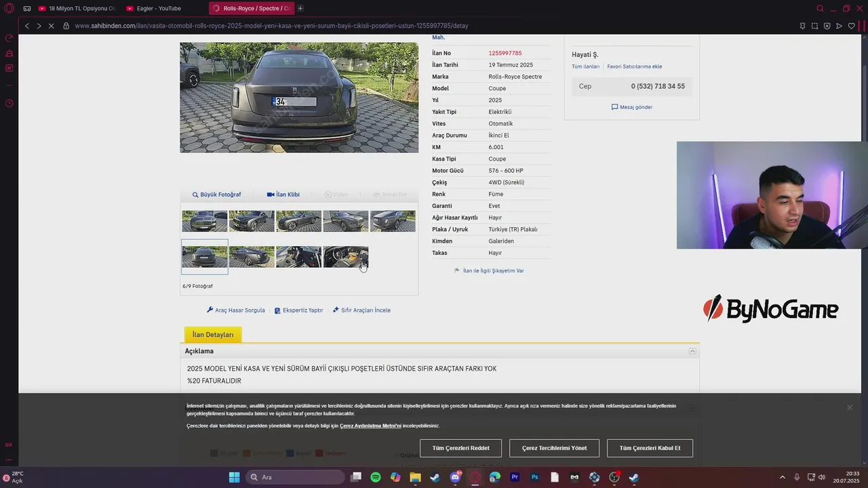
Task: Click the listing number 1255997785
Action: pos(505,53)
